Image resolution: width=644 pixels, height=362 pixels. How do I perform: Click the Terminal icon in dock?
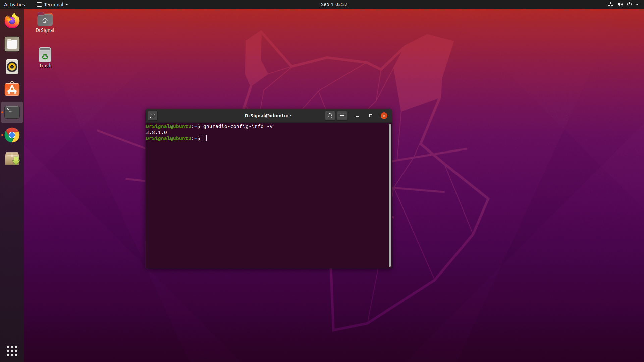12,112
